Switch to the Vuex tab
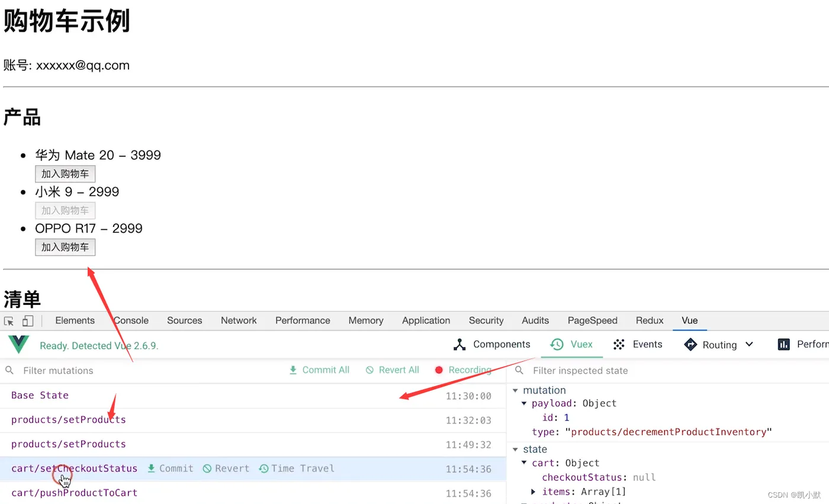Viewport: 829px width, 504px height. coord(571,344)
